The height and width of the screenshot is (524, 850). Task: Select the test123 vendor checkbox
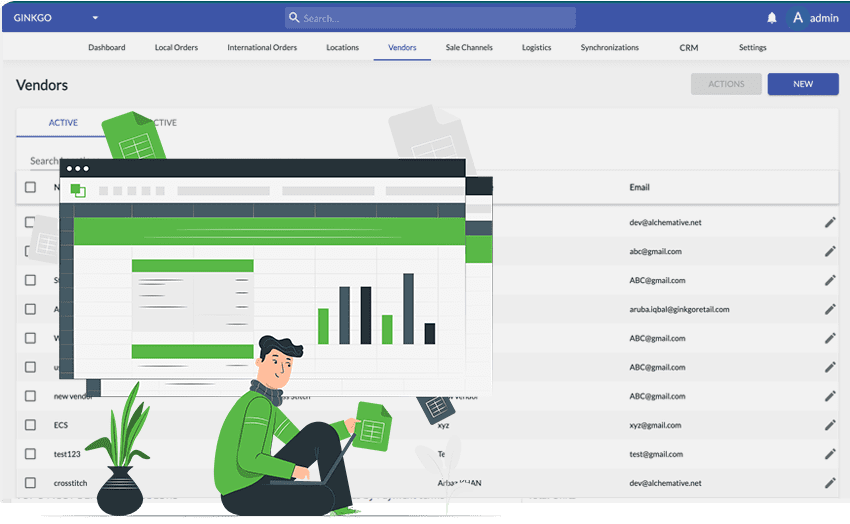tap(30, 454)
